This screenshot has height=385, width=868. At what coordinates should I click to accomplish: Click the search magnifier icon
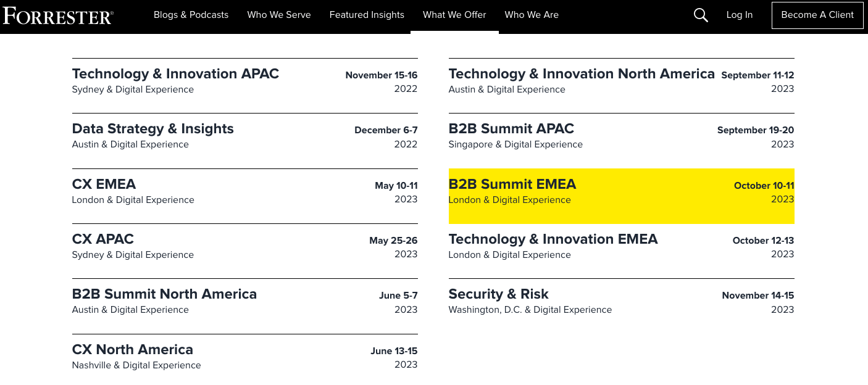point(701,15)
